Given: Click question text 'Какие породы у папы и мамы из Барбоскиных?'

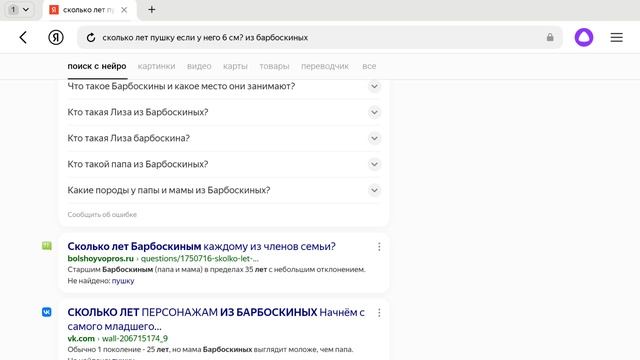Looking at the screenshot, I should 169,190.
